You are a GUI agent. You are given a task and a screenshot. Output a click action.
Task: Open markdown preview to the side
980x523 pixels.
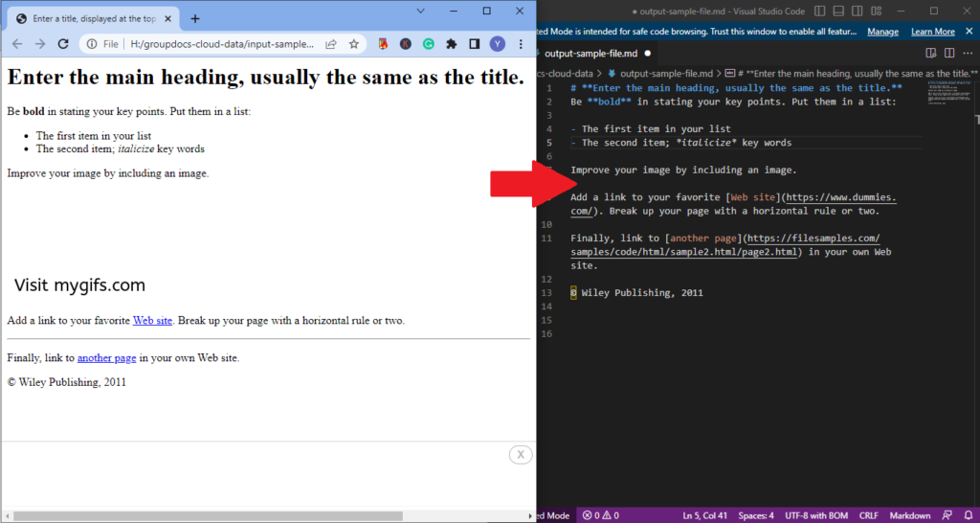tap(931, 54)
